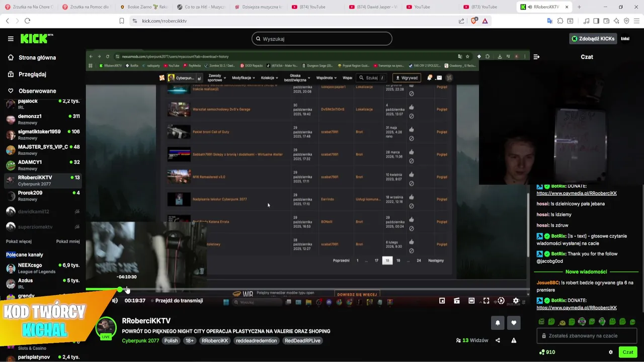Click Zdobądź KICKs button

593,39
